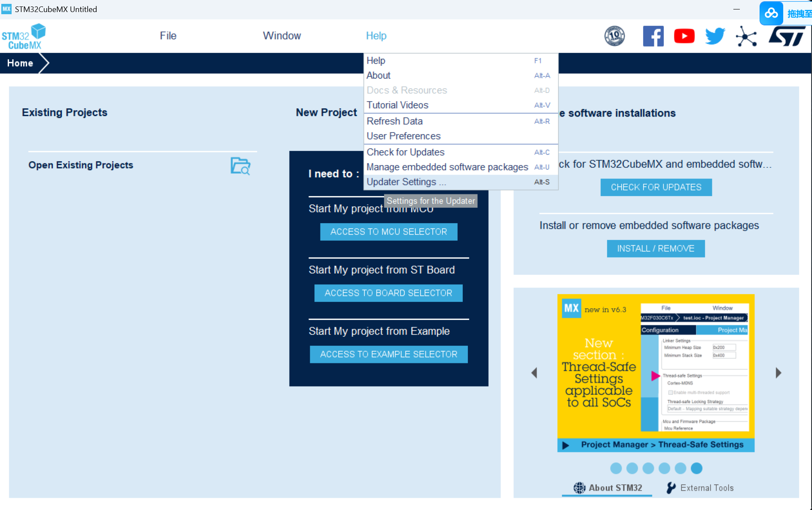Screen dimensions: 812x510
Task: Click ACCESS TO BOARD SELECTOR button
Action: point(388,293)
